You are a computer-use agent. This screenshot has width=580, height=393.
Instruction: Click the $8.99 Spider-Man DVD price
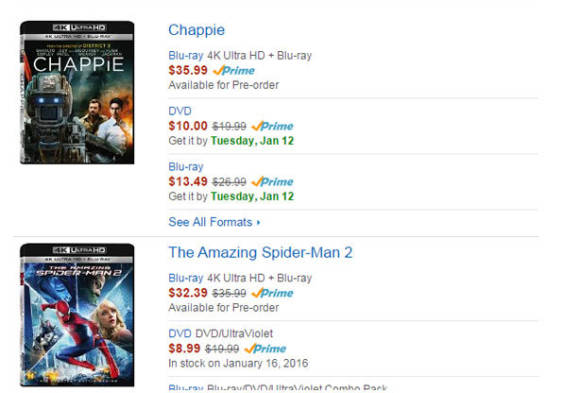[184, 348]
